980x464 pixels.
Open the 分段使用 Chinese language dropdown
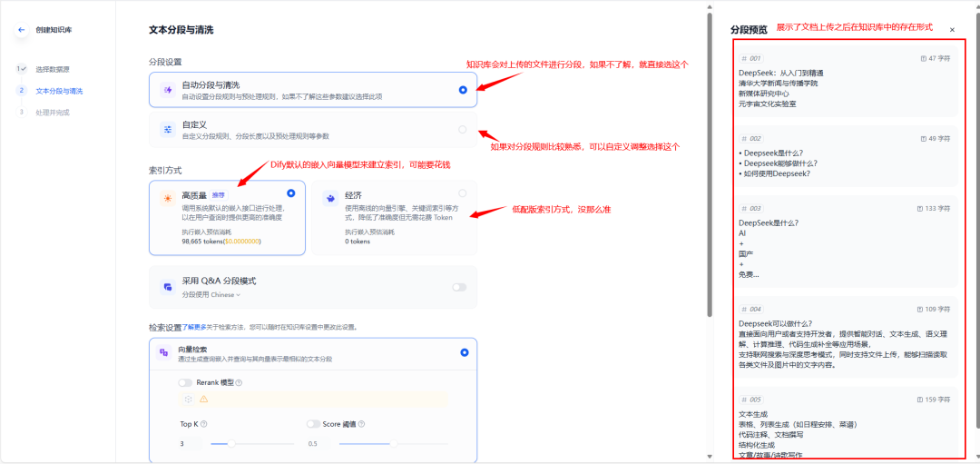click(x=211, y=294)
